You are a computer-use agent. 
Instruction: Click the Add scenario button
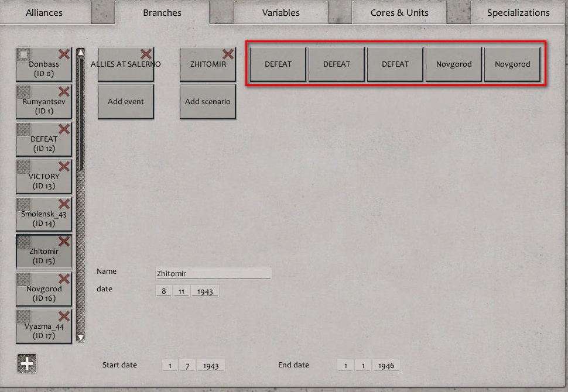pos(207,101)
